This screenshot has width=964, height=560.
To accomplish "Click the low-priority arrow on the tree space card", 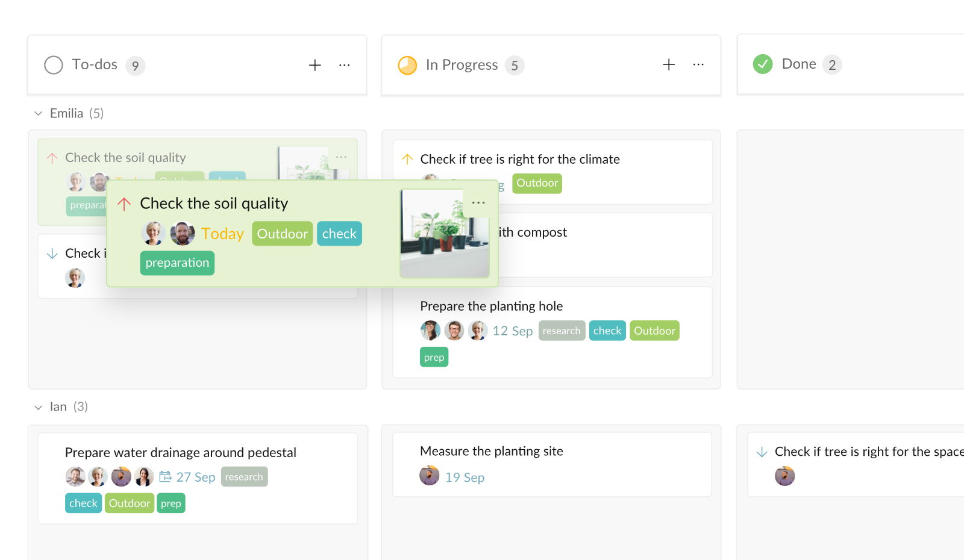I will (x=762, y=452).
